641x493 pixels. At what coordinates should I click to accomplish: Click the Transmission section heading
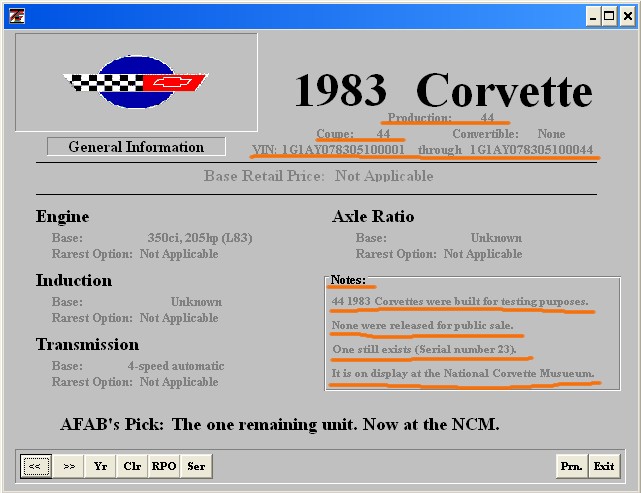point(87,344)
